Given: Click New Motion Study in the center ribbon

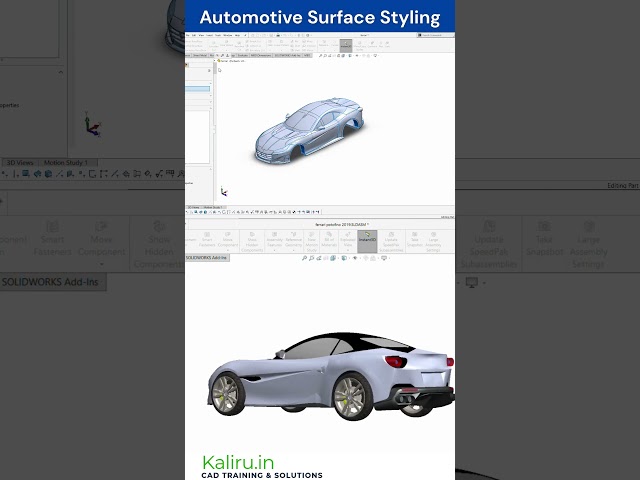Looking at the screenshot, I should pyautogui.click(x=311, y=242).
